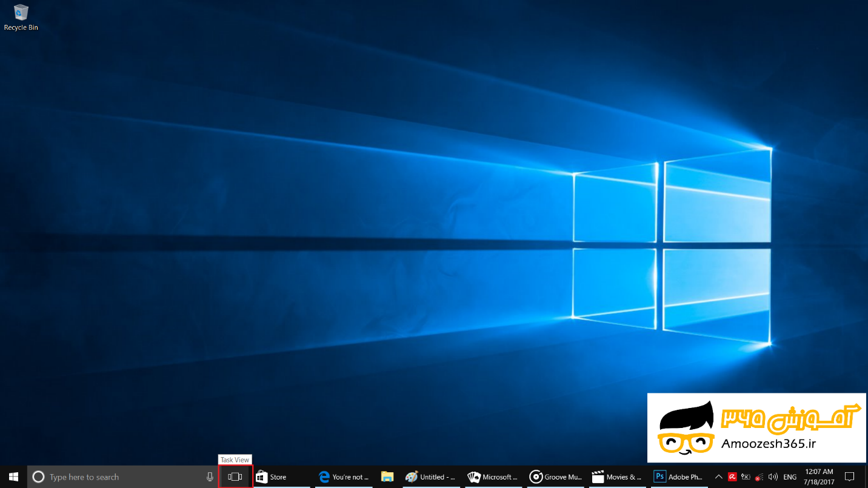Image resolution: width=868 pixels, height=488 pixels.
Task: Open the network status tray icon
Action: [759, 477]
